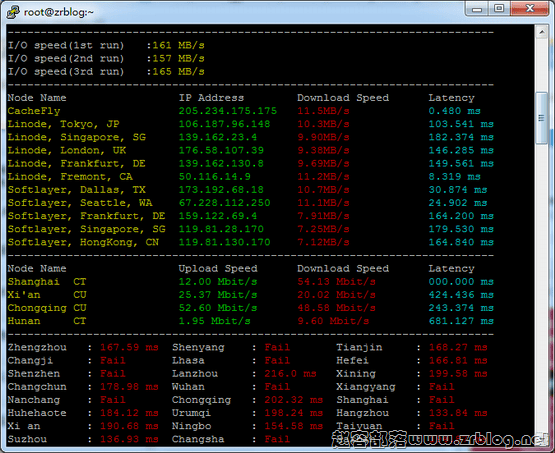Click Linode, Fremont, CA node name
The width and height of the screenshot is (555, 453).
pyautogui.click(x=70, y=177)
